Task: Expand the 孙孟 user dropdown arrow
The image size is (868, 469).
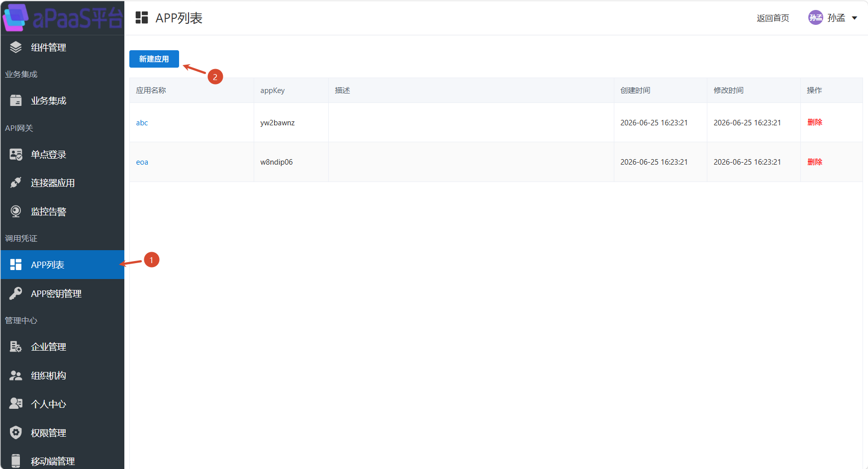Action: (x=855, y=18)
